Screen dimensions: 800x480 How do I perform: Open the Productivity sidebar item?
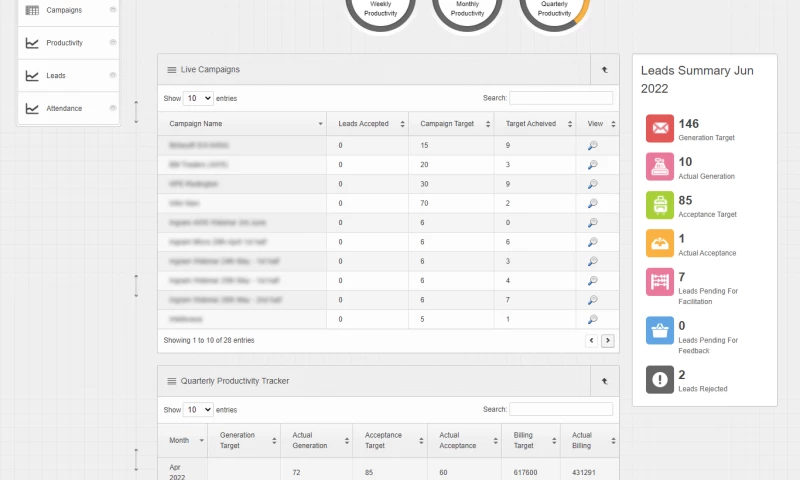coord(68,43)
